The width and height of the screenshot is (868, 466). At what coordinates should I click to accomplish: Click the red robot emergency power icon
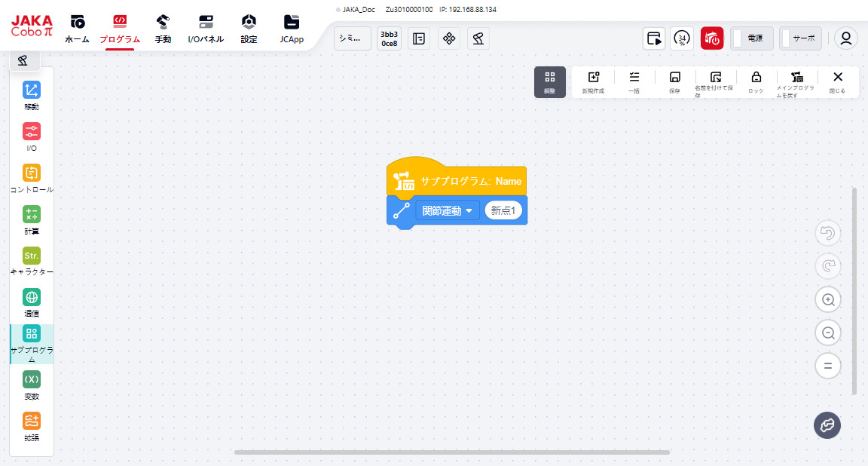tap(712, 38)
